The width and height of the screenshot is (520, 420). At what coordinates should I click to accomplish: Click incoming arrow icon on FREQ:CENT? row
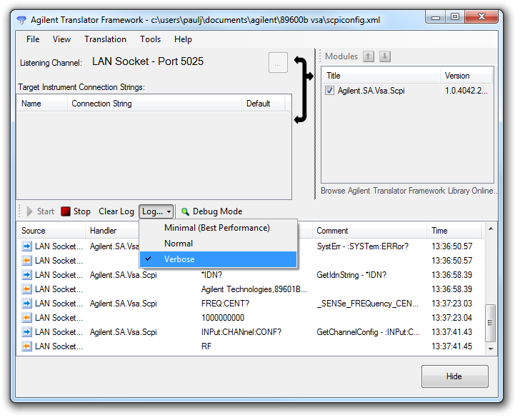tap(27, 304)
